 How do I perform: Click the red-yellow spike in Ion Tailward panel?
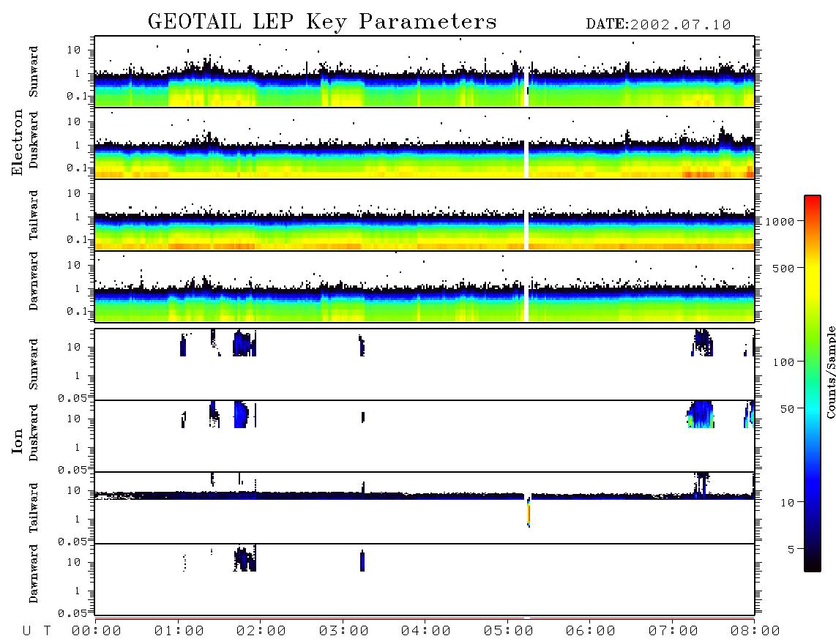(x=529, y=513)
